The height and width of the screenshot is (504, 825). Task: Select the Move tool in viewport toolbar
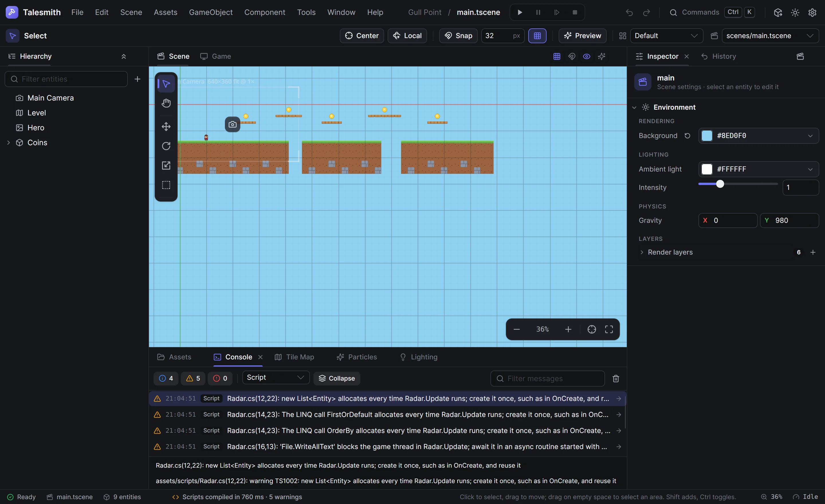point(166,127)
